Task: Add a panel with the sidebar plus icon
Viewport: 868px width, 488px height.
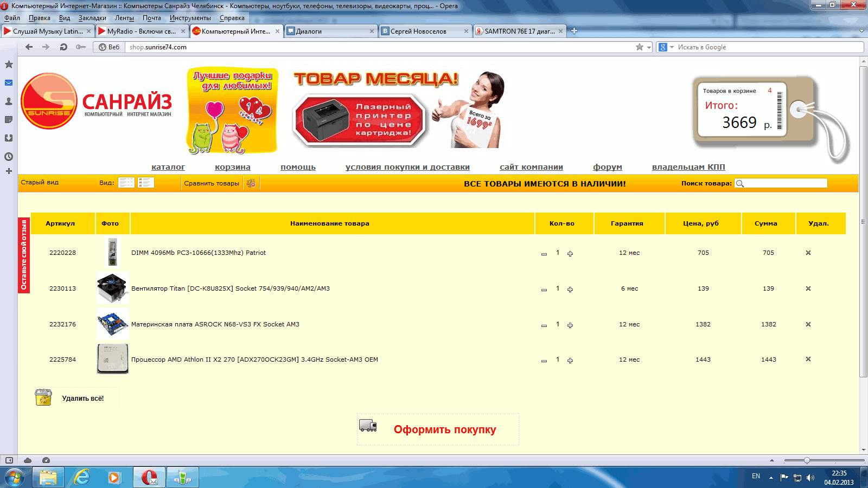Action: (9, 171)
